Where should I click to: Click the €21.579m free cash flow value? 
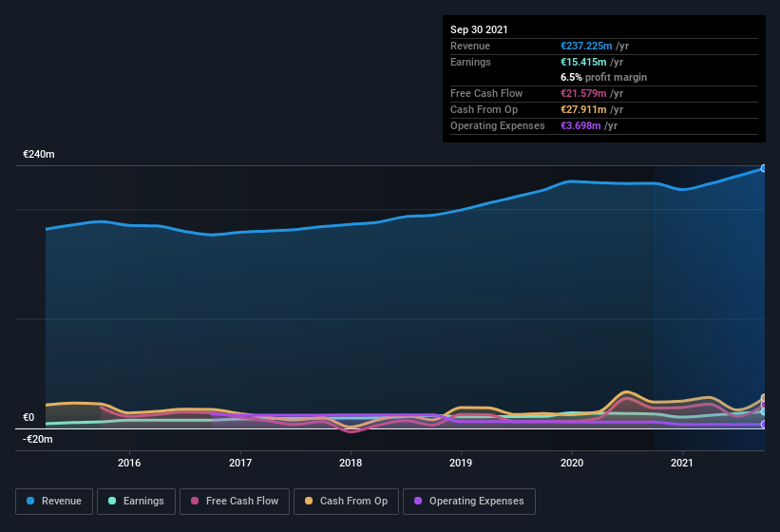583,93
